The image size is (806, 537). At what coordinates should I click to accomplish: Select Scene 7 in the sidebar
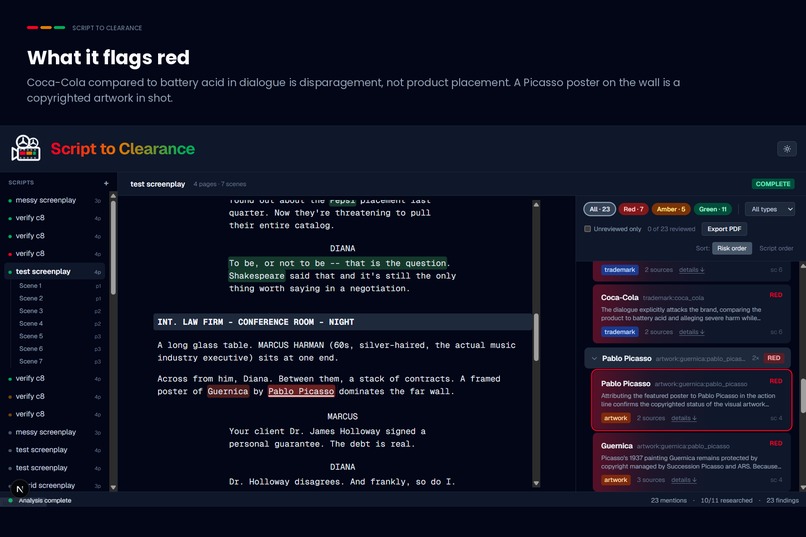tap(31, 361)
